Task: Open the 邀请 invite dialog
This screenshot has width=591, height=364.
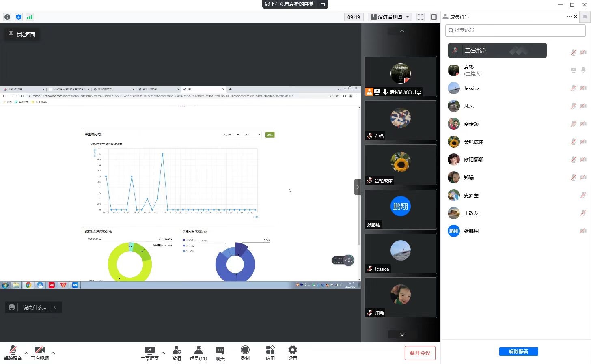Action: (x=177, y=353)
